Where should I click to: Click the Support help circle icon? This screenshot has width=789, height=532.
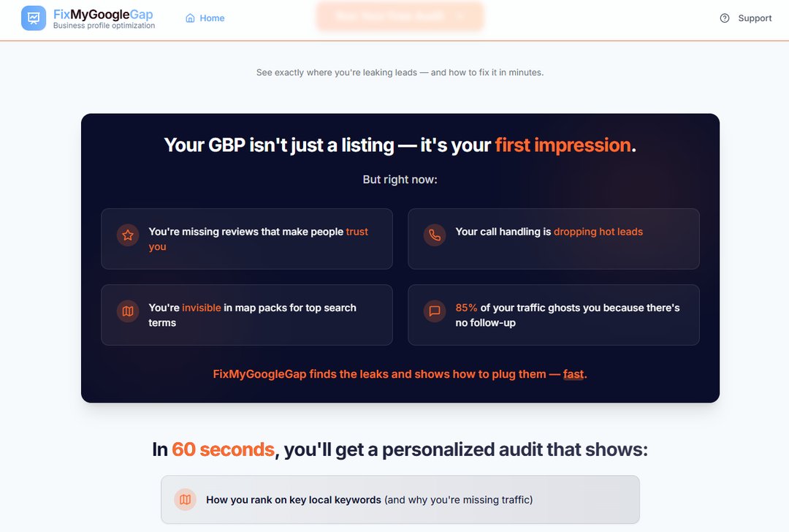(x=725, y=18)
